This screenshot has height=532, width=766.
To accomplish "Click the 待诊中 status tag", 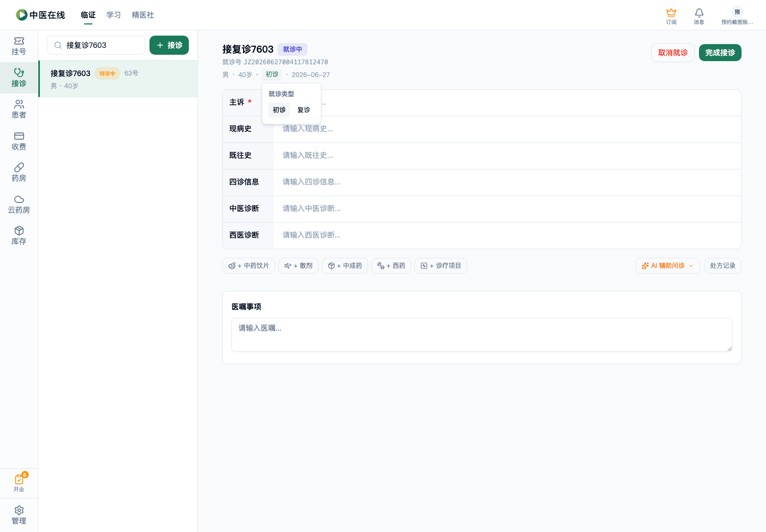I will click(107, 73).
